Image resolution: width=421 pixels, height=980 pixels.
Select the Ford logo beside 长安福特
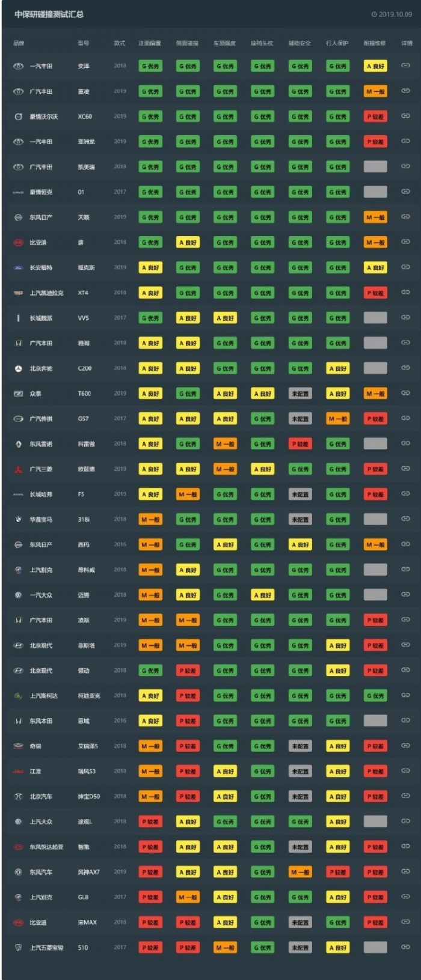[19, 267]
